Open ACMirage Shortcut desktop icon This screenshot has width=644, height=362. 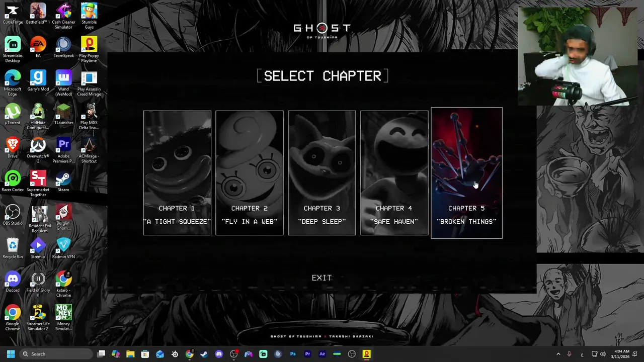click(x=89, y=150)
